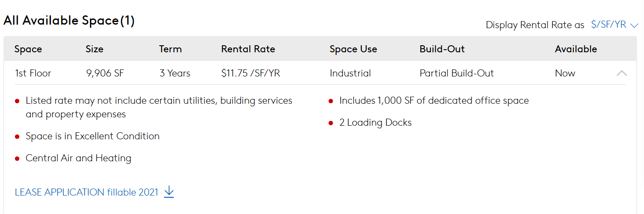Collapse the 1st Floor row with the chevron
The height and width of the screenshot is (214, 644).
pyautogui.click(x=622, y=73)
